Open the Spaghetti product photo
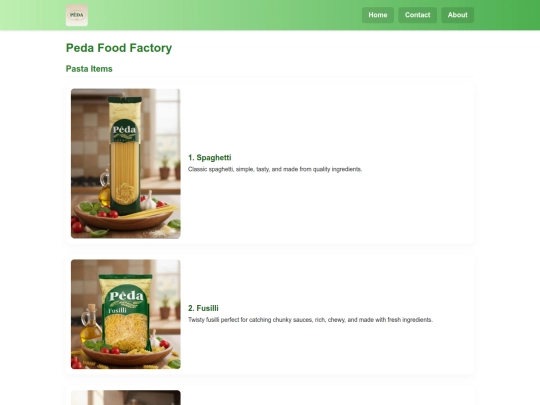This screenshot has height=405, width=540. click(126, 164)
